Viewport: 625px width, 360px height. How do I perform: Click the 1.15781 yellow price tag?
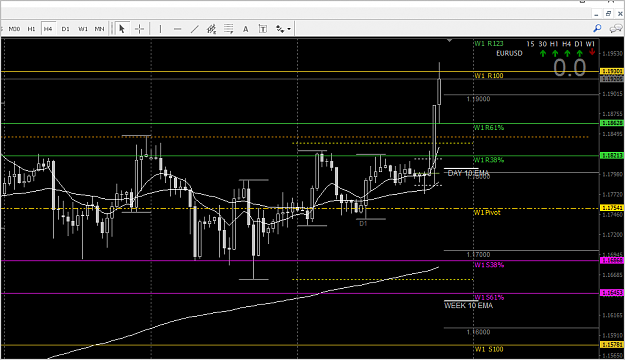click(612, 344)
